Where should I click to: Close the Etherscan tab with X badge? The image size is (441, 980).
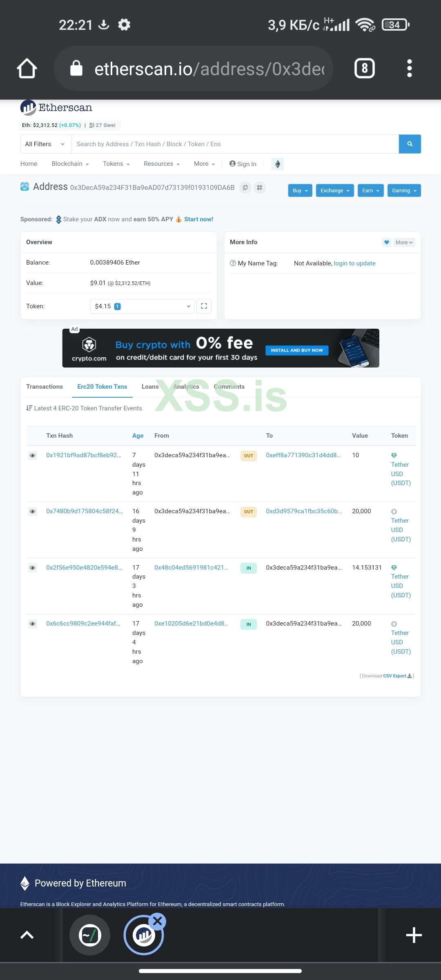point(158,921)
